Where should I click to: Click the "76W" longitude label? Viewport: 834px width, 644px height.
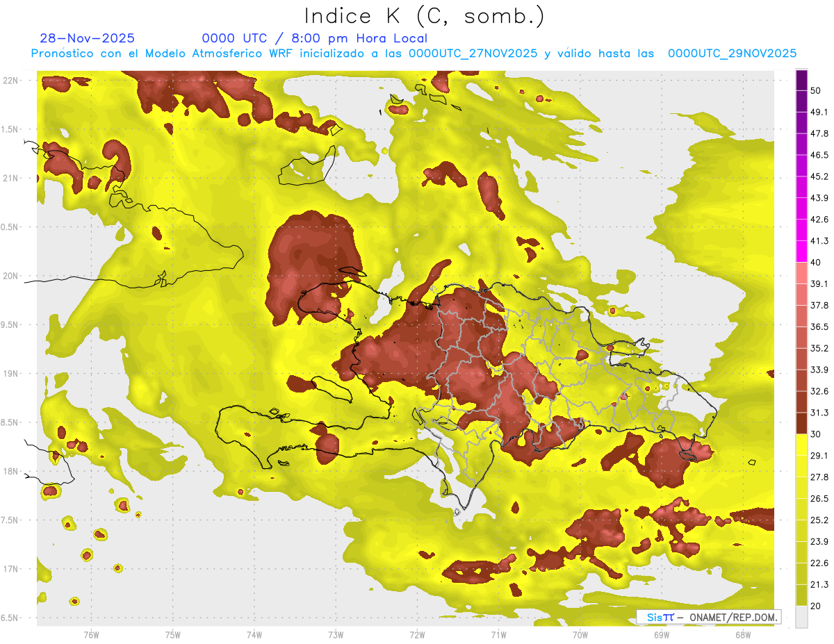[91, 635]
